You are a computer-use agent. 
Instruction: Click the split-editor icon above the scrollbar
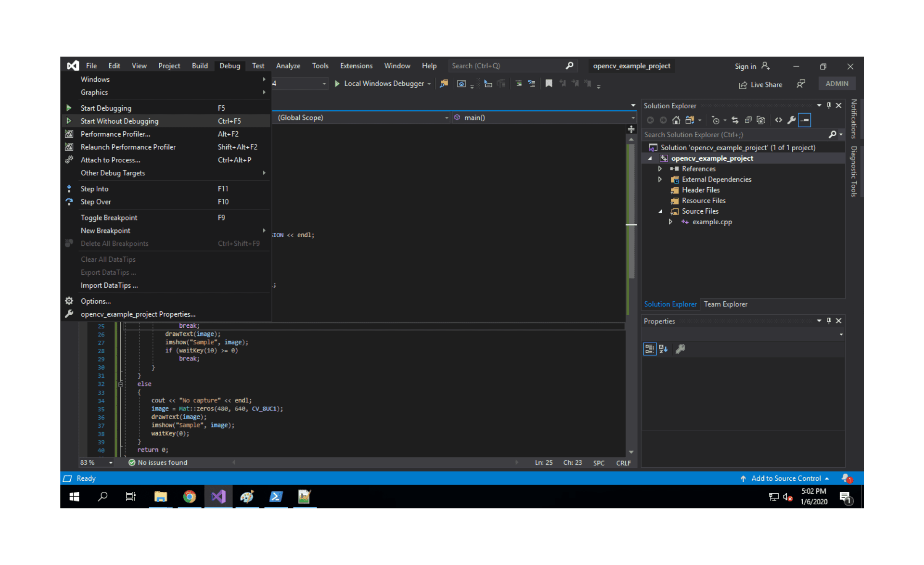point(631,129)
